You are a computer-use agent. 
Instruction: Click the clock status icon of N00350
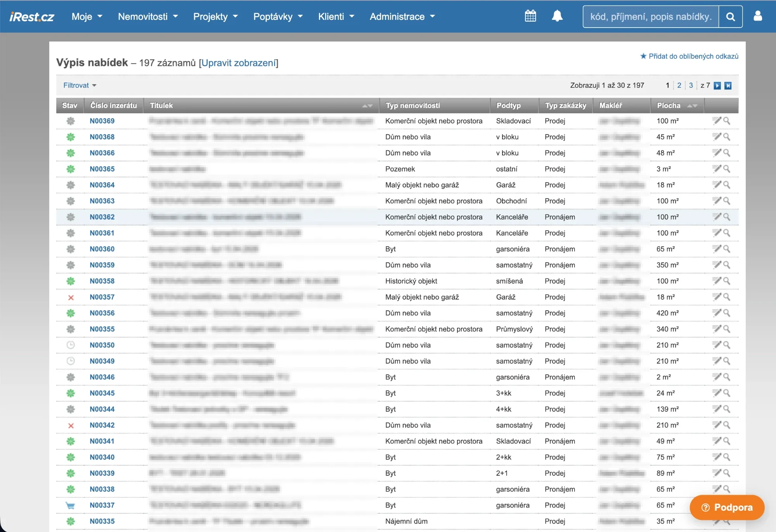tap(71, 345)
